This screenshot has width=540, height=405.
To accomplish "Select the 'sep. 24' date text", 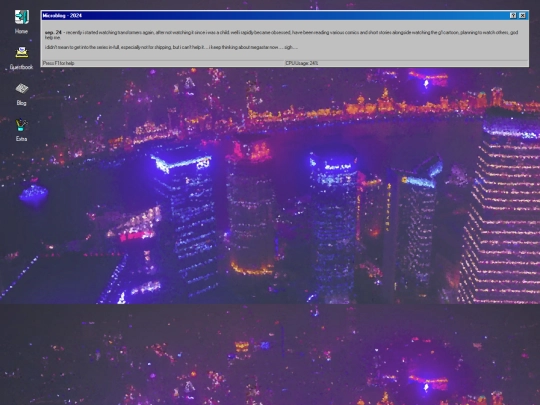I will click(x=53, y=32).
